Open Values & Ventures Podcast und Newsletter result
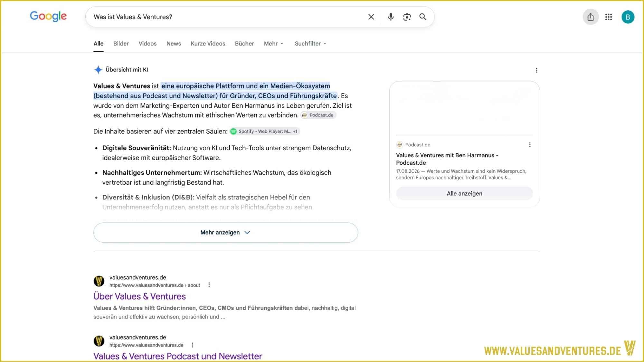644x362 pixels. point(178,356)
